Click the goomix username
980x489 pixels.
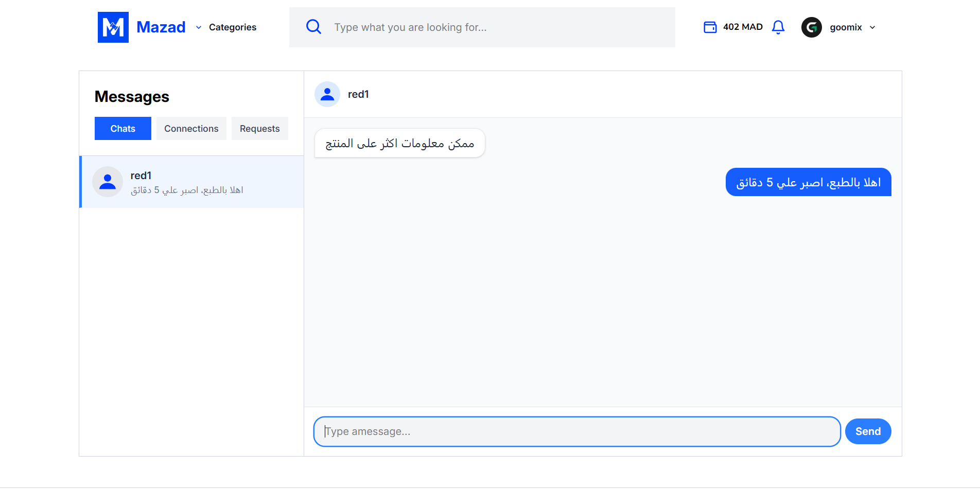pos(846,27)
